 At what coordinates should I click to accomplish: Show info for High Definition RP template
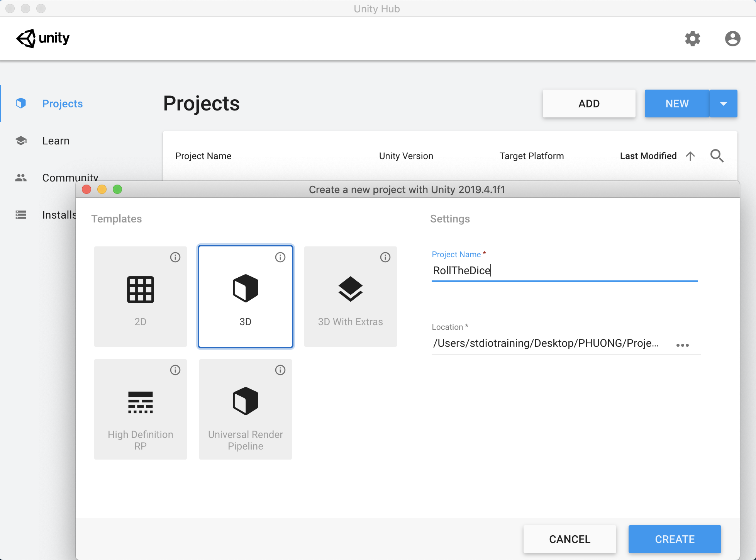(175, 370)
